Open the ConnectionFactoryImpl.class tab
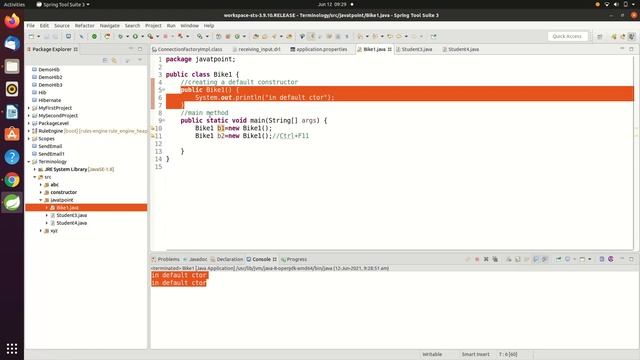Screen dimensions: 640x360 pos(187,49)
